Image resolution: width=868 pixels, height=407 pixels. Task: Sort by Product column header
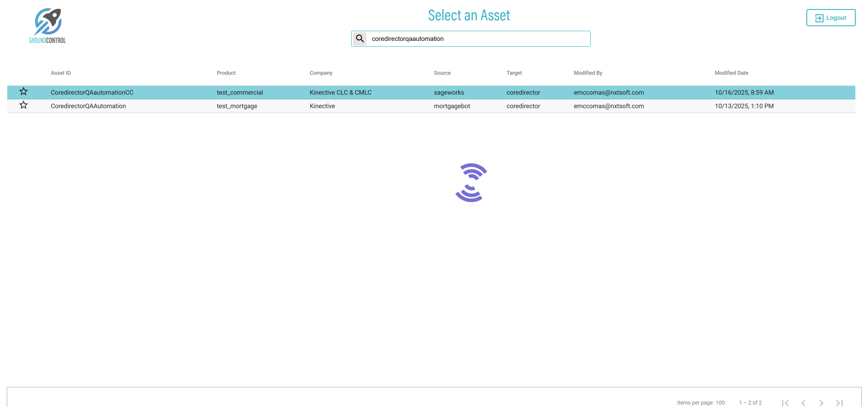(226, 73)
